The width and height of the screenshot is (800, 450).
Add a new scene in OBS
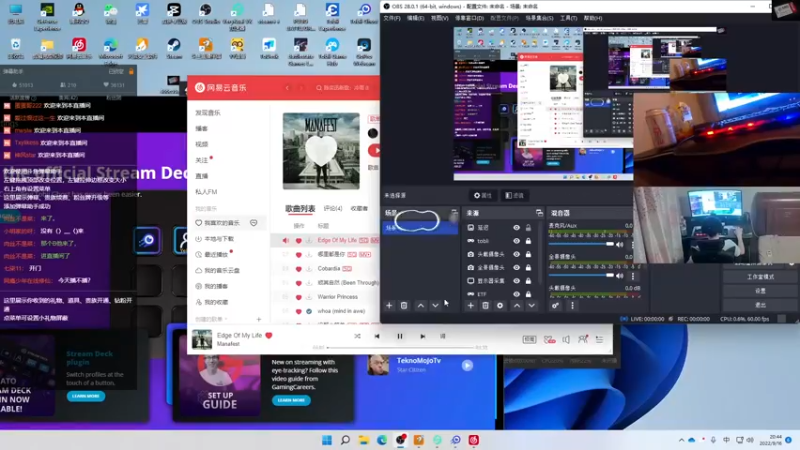click(x=389, y=306)
